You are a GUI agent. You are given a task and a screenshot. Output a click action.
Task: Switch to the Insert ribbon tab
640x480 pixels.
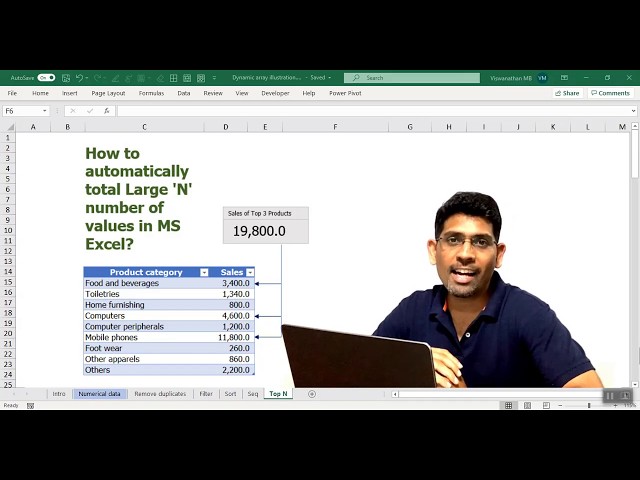[x=69, y=93]
